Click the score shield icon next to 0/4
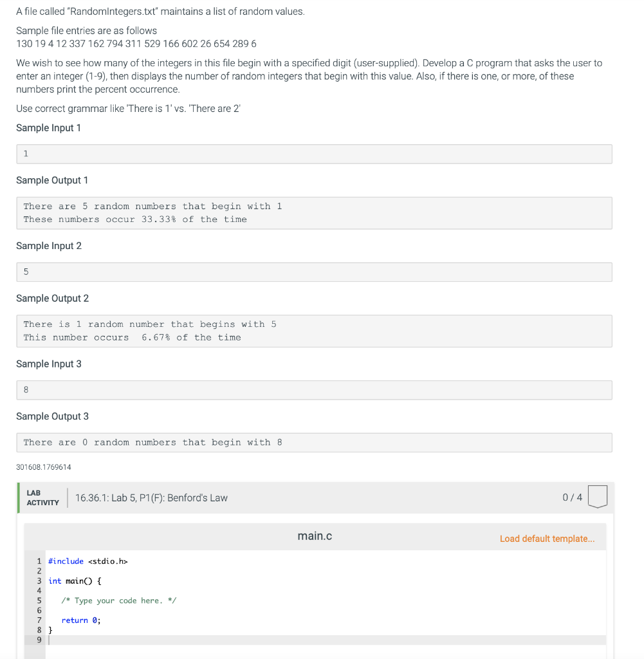Viewport: 644px width, 659px height. click(598, 497)
